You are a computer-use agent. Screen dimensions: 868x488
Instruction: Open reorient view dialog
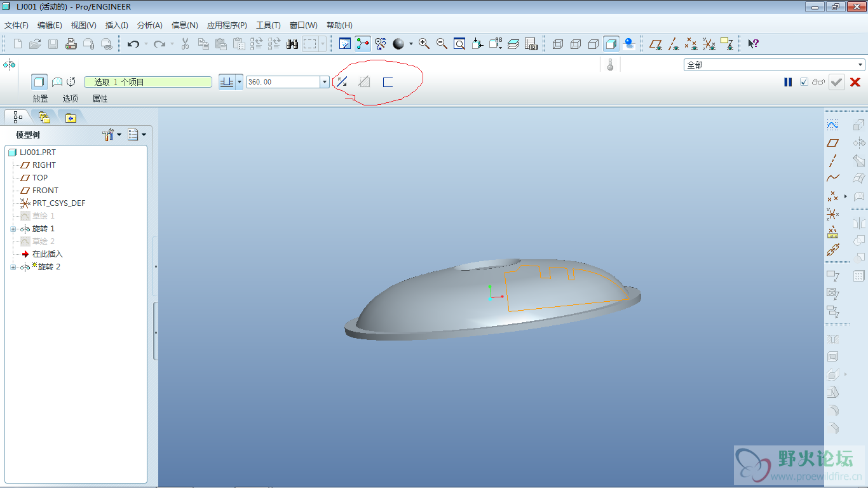coord(477,44)
